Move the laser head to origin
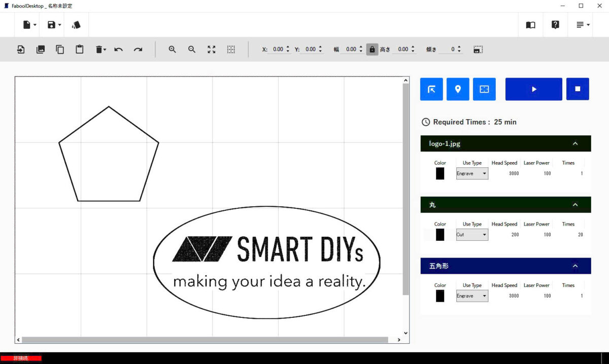Image resolution: width=609 pixels, height=364 pixels. 431,89
